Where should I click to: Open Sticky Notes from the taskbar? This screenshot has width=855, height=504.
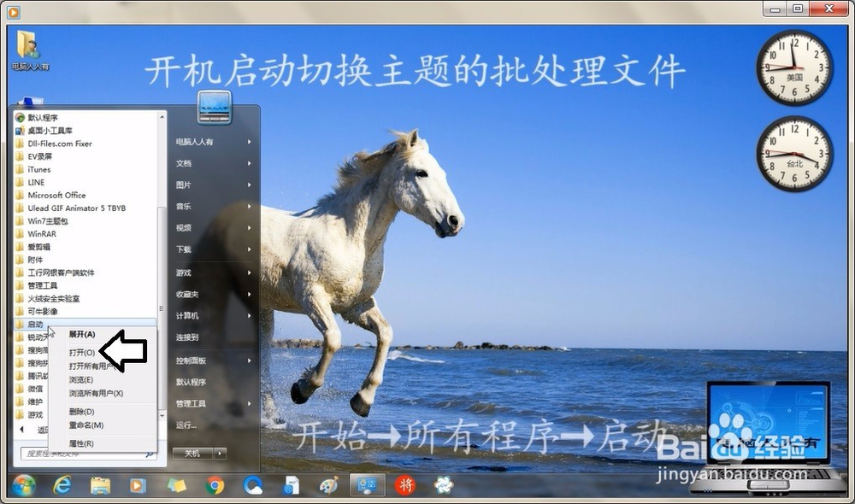point(176,485)
